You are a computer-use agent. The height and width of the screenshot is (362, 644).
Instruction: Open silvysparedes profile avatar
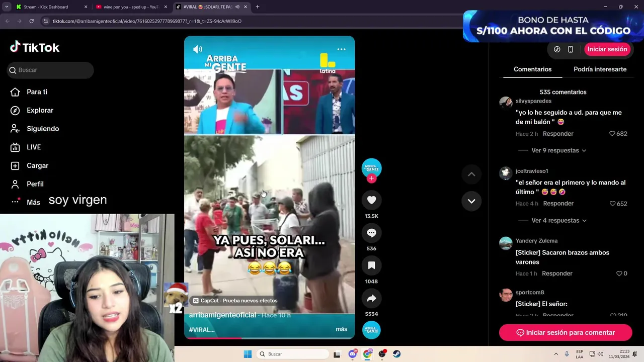(506, 103)
